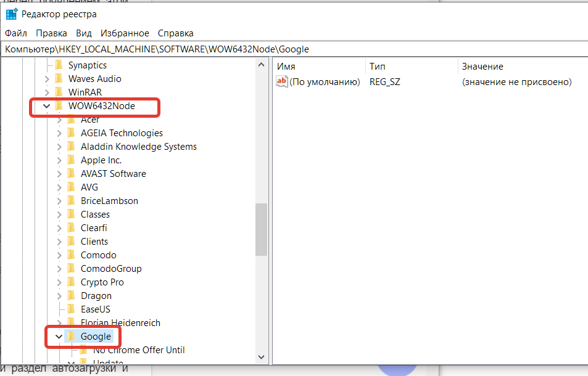Select the Dragon folder icon

point(71,295)
